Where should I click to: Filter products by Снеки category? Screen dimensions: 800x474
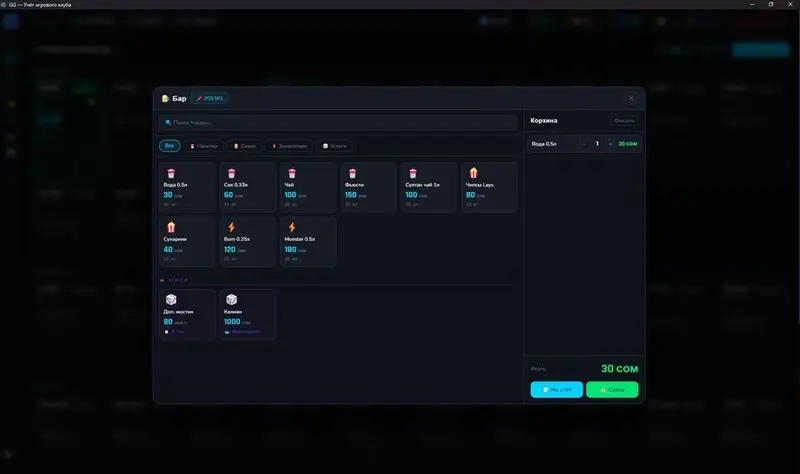pos(244,146)
